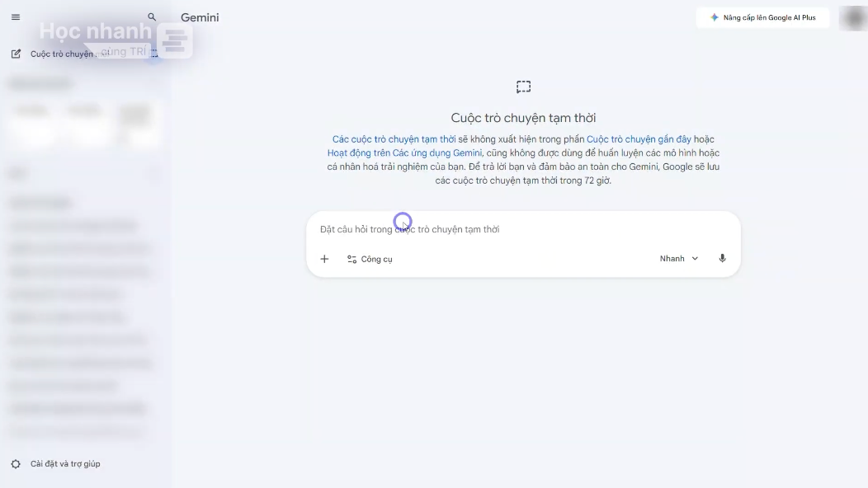Open the link Các cuộc trò chuyện tạm thời
This screenshot has width=868, height=488.
(394, 139)
